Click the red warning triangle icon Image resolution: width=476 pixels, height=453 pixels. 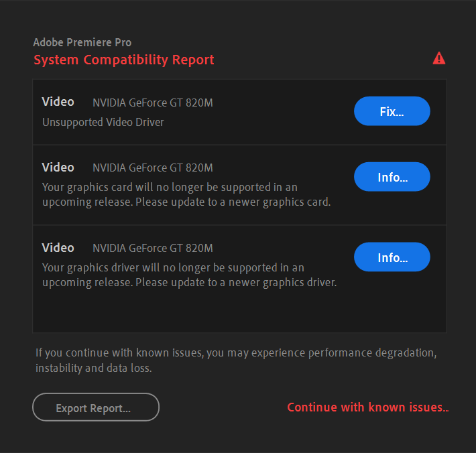[x=439, y=58]
